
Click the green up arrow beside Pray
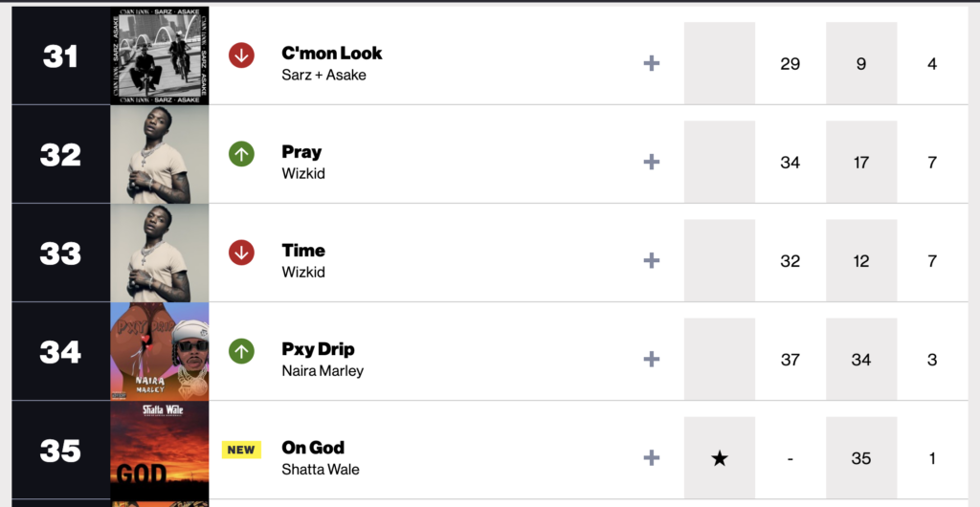[x=241, y=154]
